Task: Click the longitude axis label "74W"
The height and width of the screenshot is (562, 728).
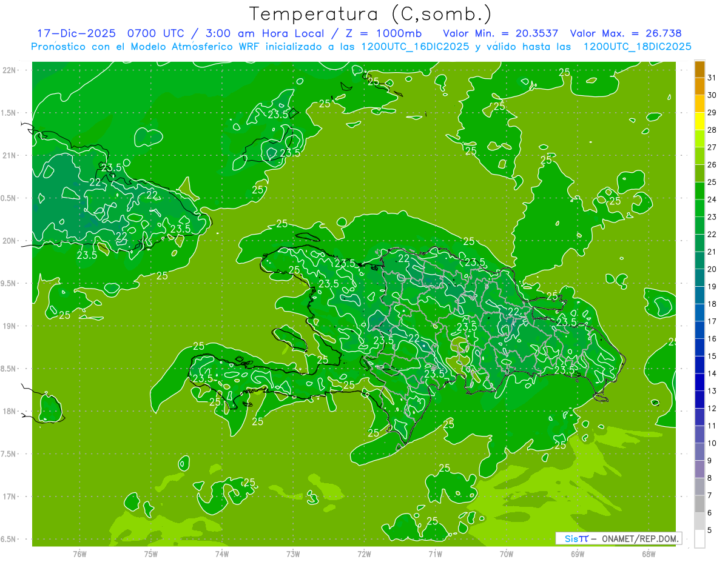Action: tap(222, 554)
